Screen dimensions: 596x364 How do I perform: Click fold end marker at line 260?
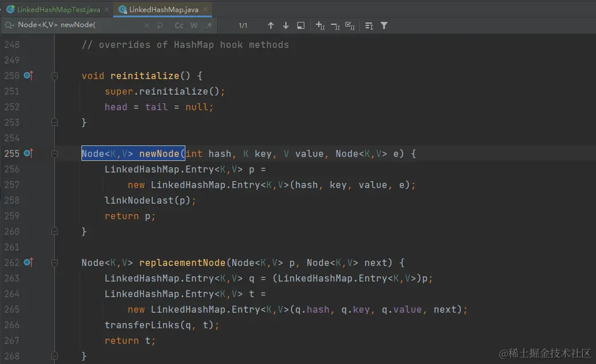pyautogui.click(x=54, y=231)
